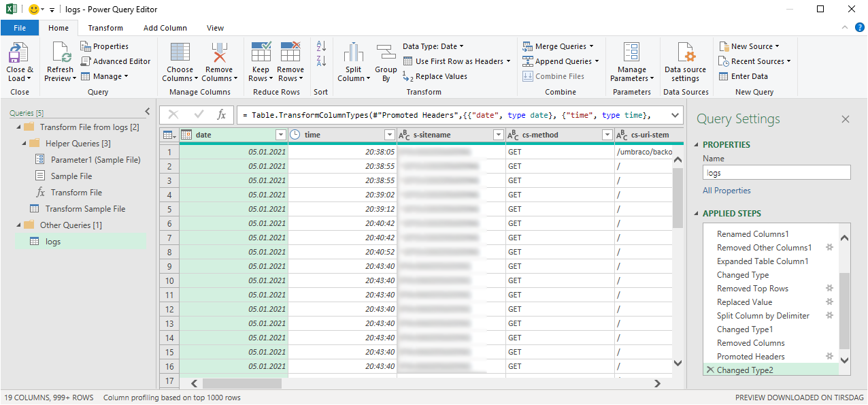This screenshot has width=868, height=405.
Task: Click the date column's data type icon
Action: [186, 135]
